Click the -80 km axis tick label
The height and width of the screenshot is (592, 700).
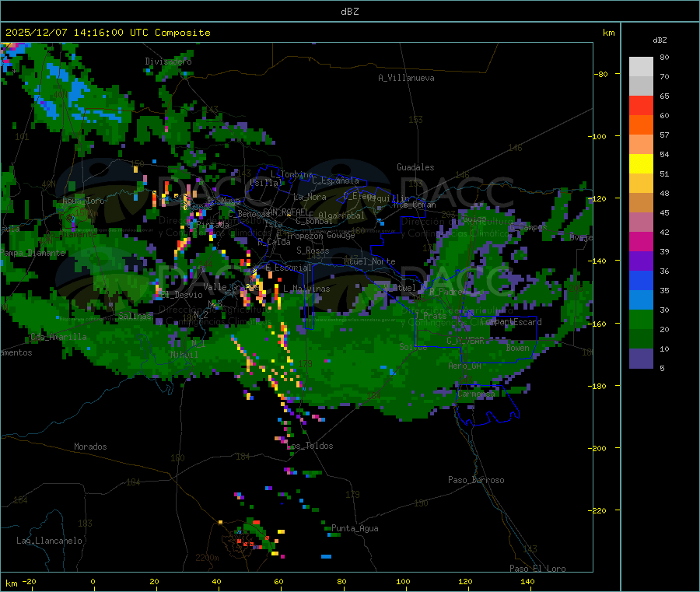(x=601, y=74)
